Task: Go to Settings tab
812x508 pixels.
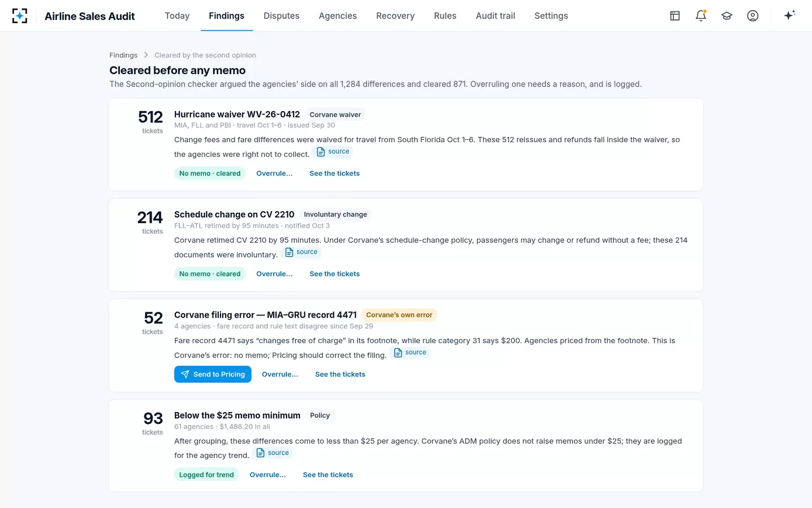Action: (551, 16)
